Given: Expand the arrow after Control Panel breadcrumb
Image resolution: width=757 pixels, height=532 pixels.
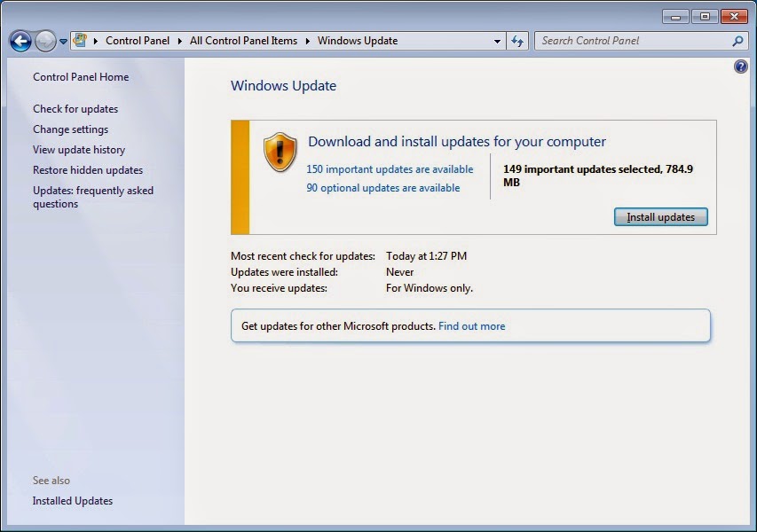Looking at the screenshot, I should click(179, 41).
